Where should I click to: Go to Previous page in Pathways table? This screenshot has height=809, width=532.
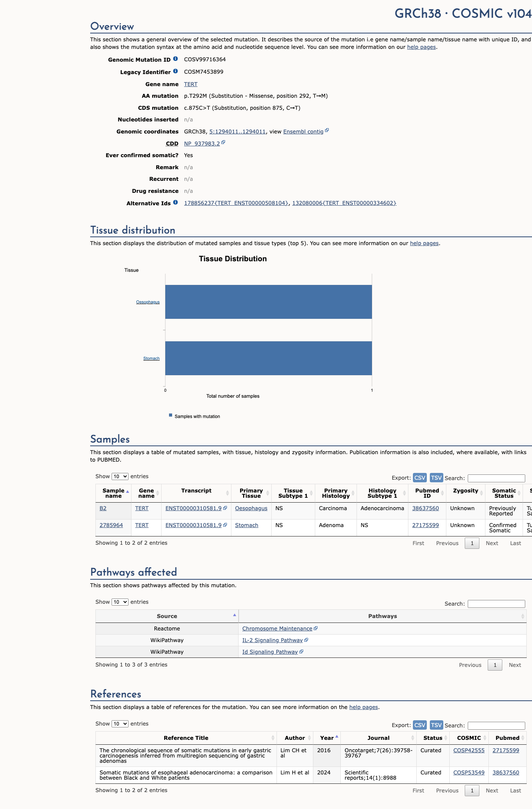(x=470, y=665)
